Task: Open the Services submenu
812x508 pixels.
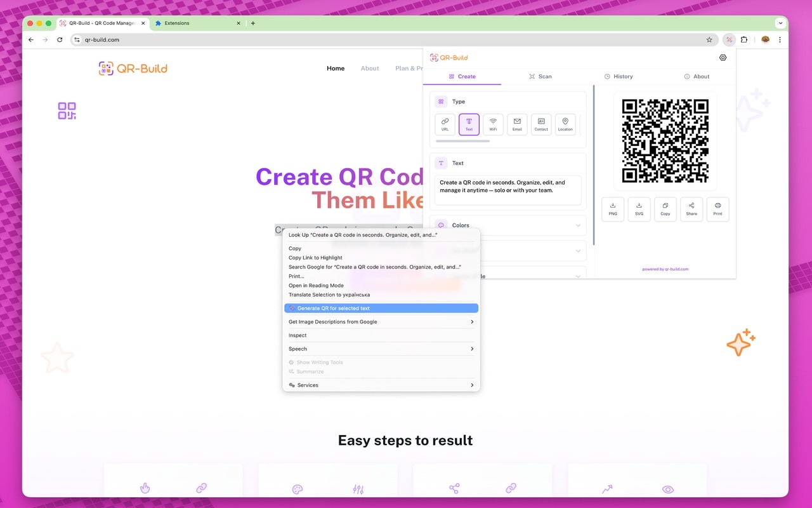Action: 381,385
